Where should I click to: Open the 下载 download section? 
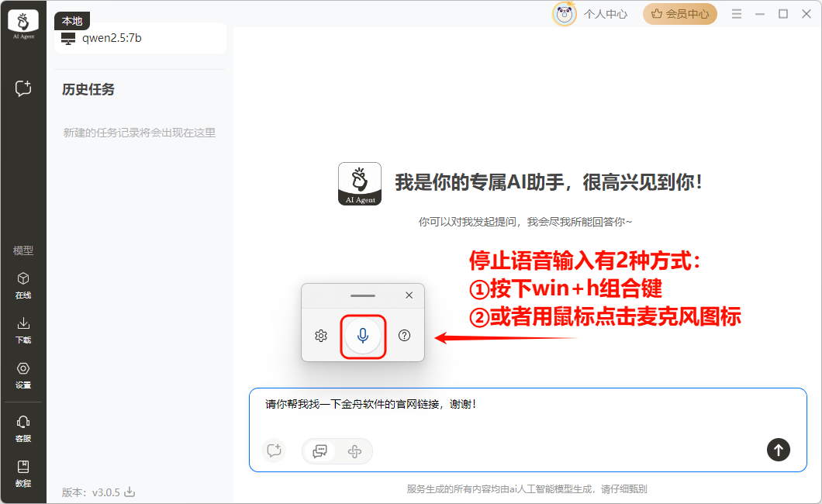(x=23, y=330)
